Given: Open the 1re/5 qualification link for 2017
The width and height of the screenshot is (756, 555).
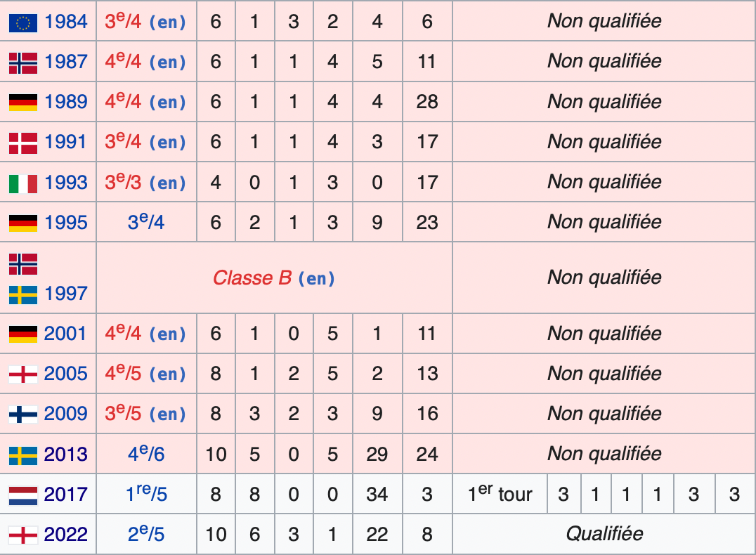Looking at the screenshot, I should tap(146, 494).
